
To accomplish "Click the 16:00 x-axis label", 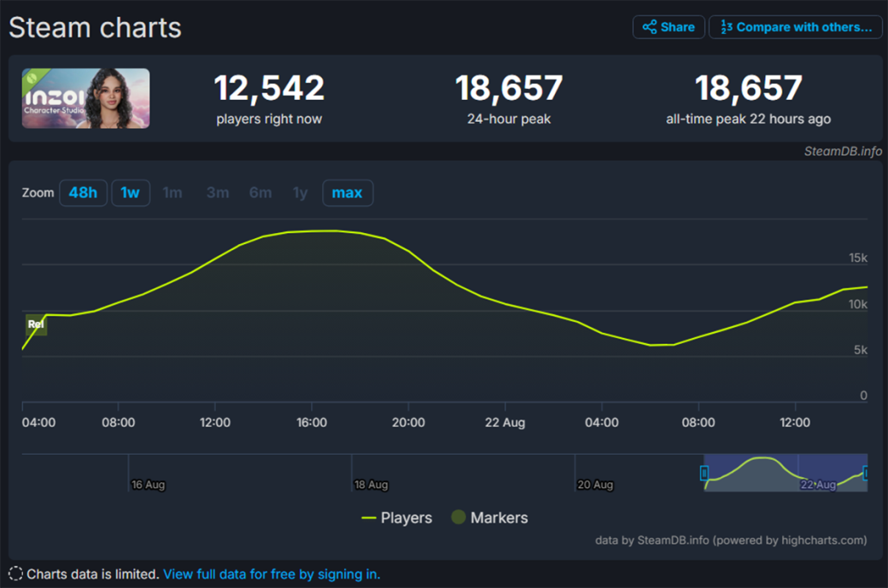I will click(312, 422).
